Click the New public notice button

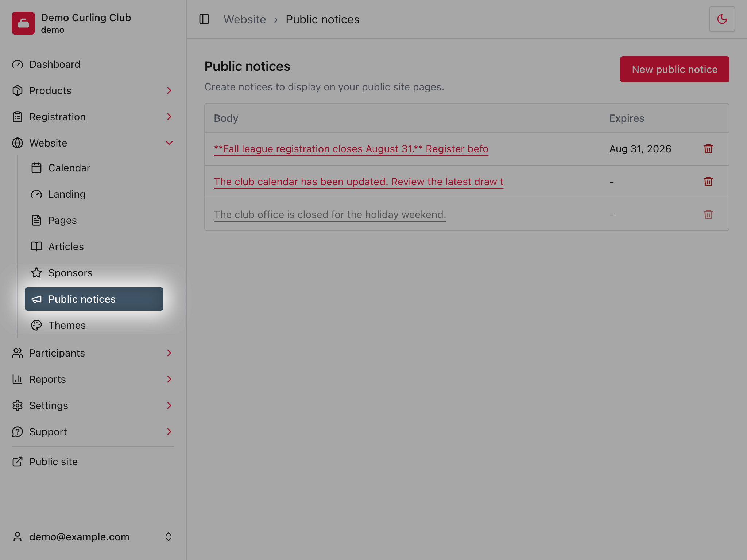pos(674,69)
